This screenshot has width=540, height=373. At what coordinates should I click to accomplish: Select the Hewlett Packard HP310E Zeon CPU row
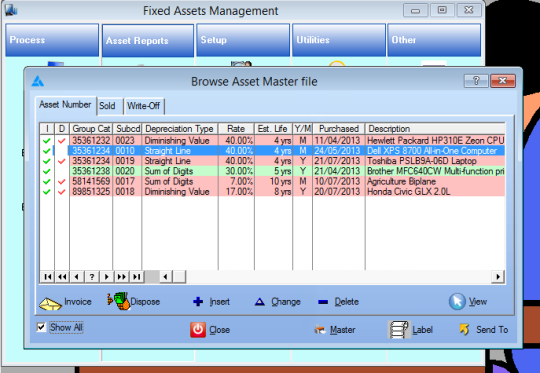click(x=272, y=140)
